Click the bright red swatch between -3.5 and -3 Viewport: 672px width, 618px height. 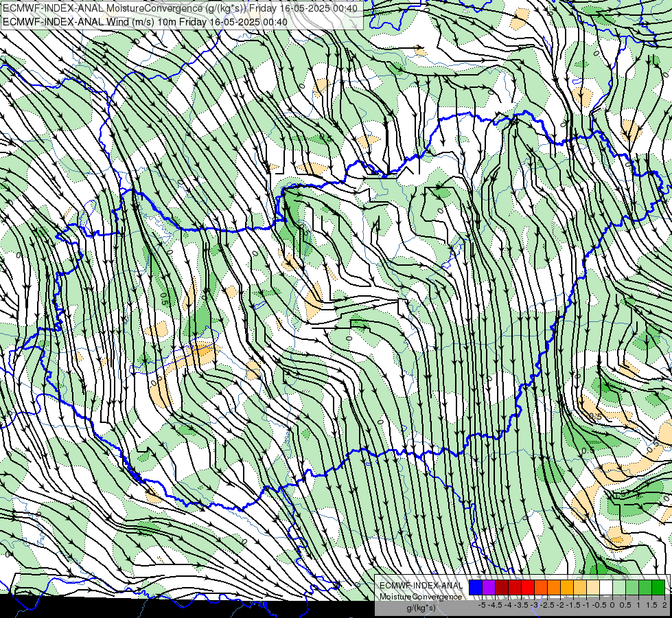(x=528, y=587)
